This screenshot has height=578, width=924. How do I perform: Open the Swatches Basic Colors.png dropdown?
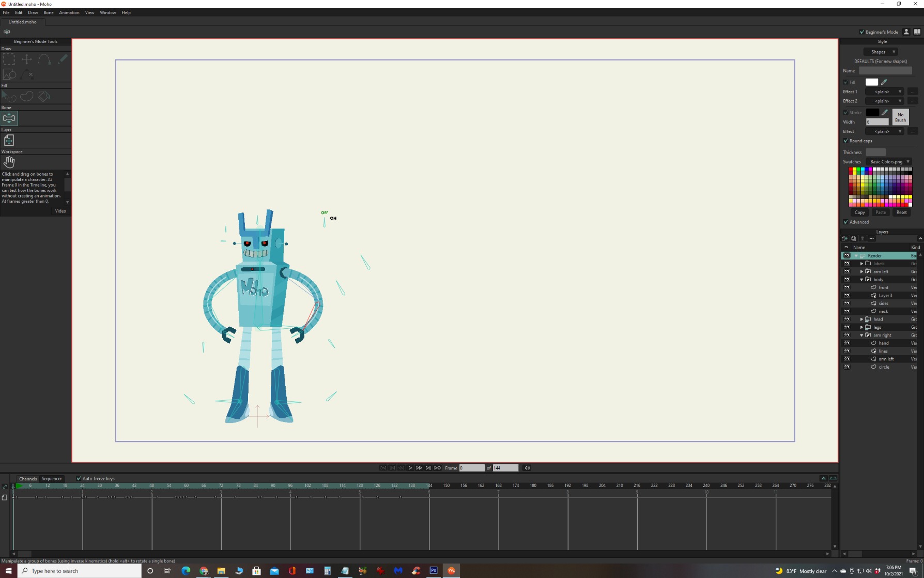point(889,162)
